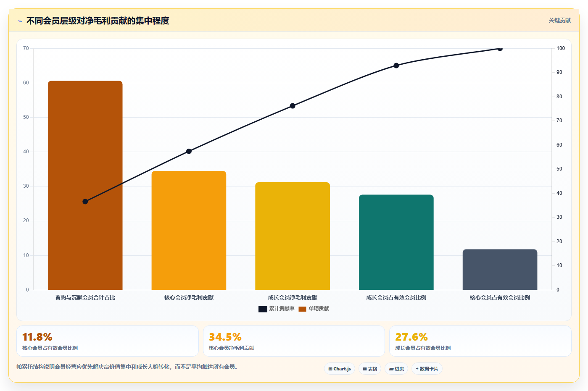Click the right axis value 100
588x391 pixels.
(x=561, y=48)
